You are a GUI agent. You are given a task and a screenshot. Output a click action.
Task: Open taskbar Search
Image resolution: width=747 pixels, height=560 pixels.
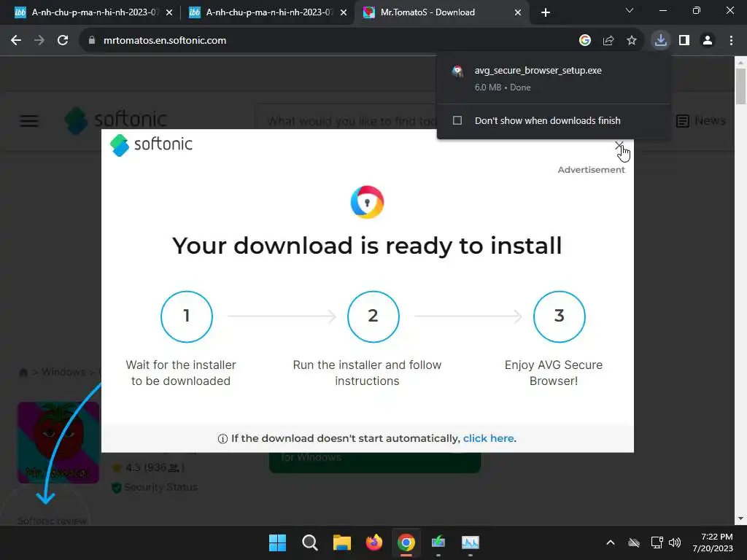309,542
